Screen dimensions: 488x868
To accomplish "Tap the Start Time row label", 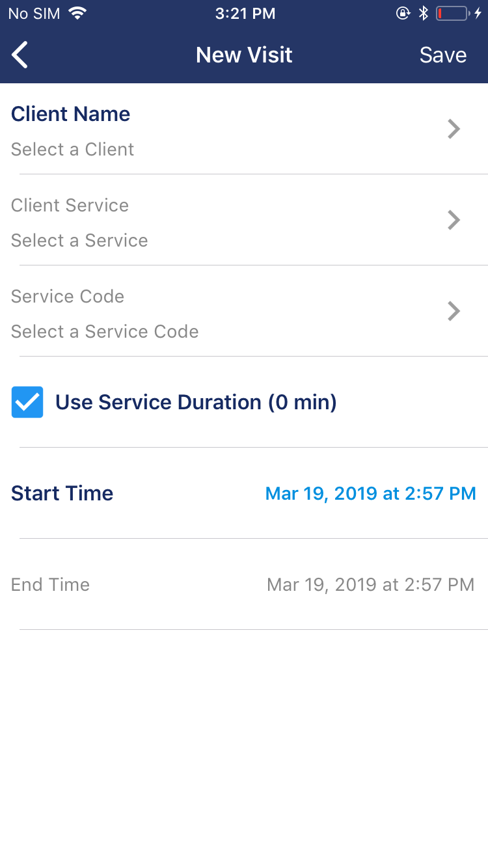I will coord(62,493).
